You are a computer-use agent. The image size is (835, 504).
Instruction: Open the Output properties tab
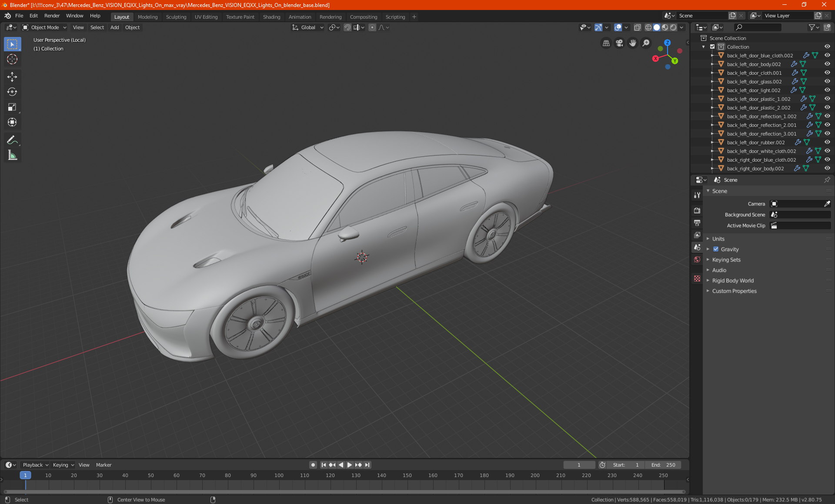point(697,223)
